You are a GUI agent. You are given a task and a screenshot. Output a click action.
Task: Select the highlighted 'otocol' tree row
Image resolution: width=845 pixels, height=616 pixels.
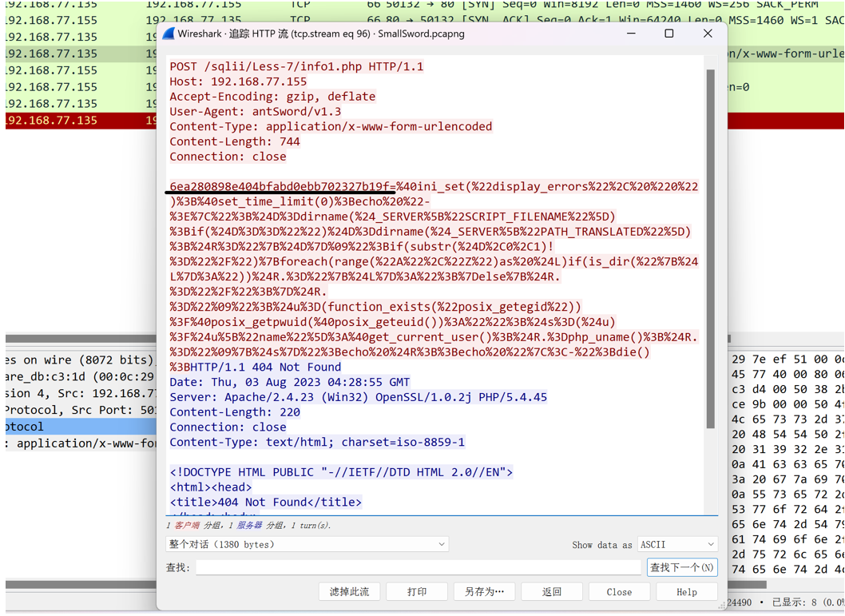[81, 427]
